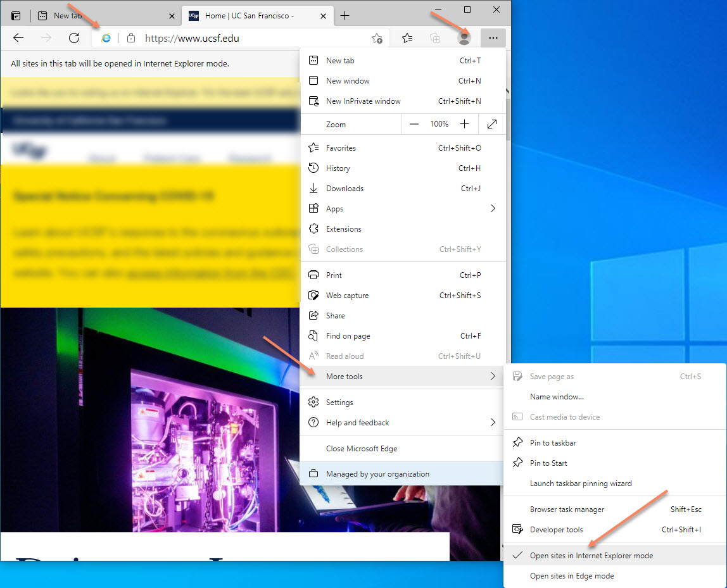Increase page zoom with the plus control
727x588 pixels.
[464, 123]
